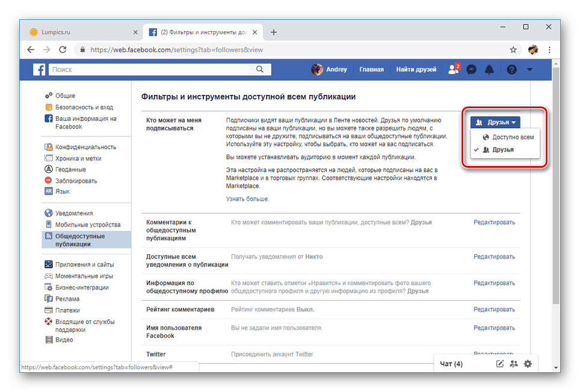Open Бизнес-интеграции settings
The height and width of the screenshot is (392, 580).
click(x=82, y=287)
